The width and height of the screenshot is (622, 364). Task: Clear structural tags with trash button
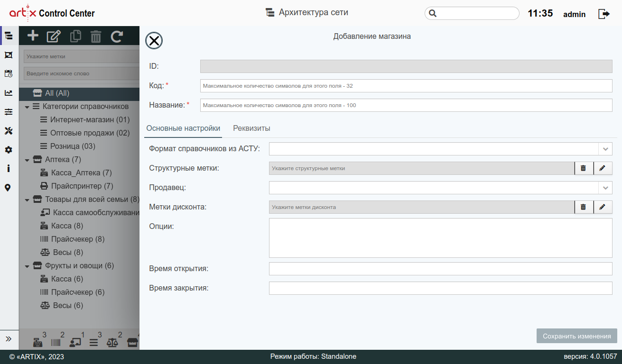584,168
